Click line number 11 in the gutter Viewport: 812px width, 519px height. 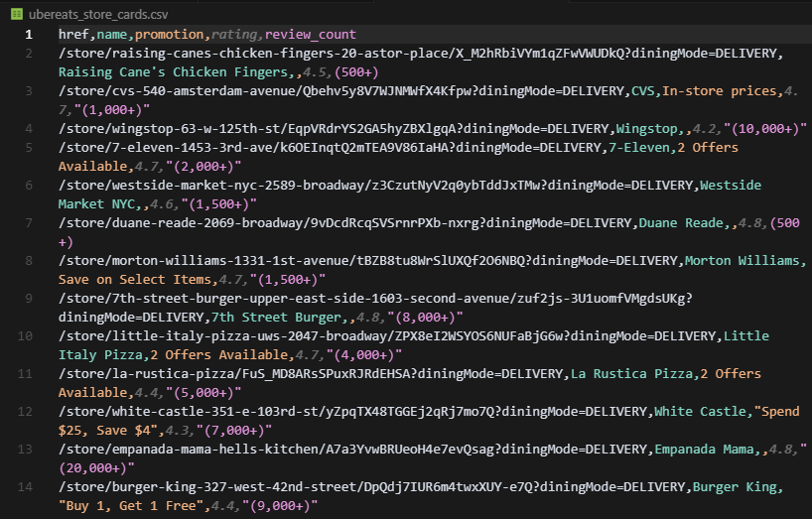(26, 373)
